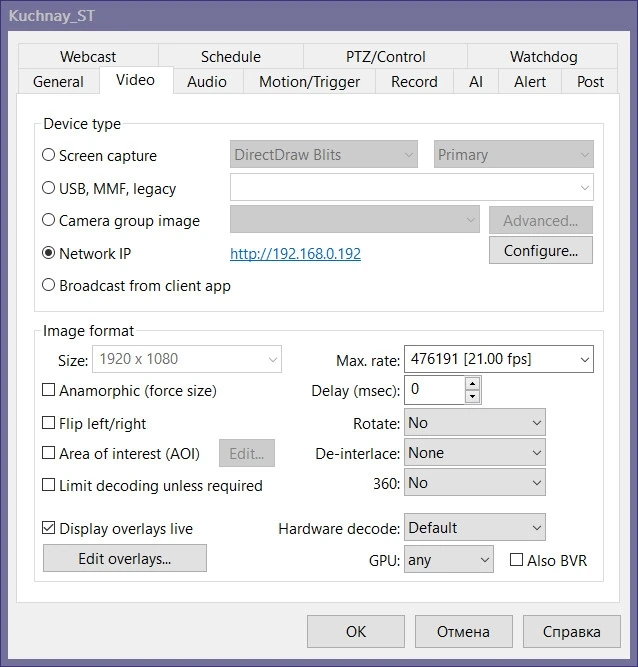Uncheck Display overlays live
638x667 pixels.
coord(48,528)
